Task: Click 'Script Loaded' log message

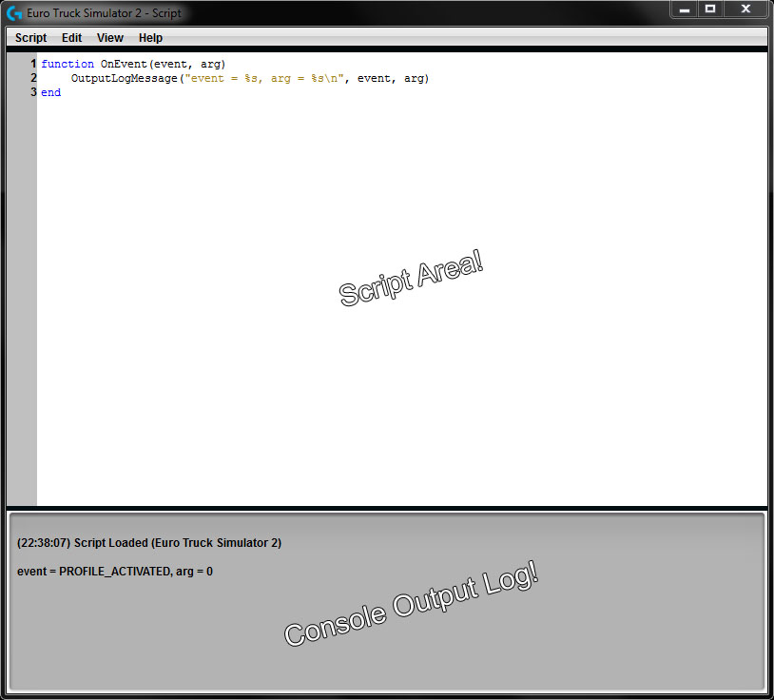Action: (x=149, y=542)
